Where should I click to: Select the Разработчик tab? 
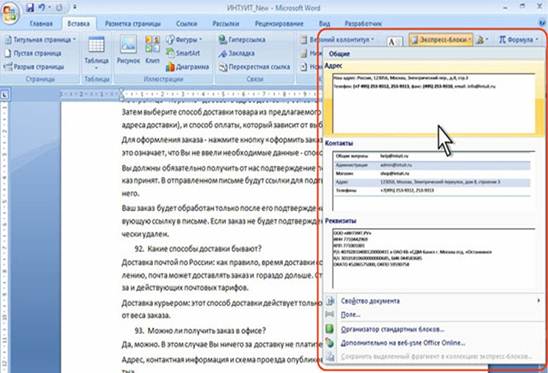point(363,23)
